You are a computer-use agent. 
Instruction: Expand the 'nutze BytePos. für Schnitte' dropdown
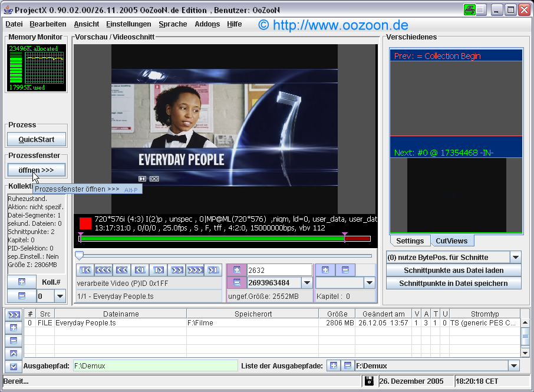516,258
